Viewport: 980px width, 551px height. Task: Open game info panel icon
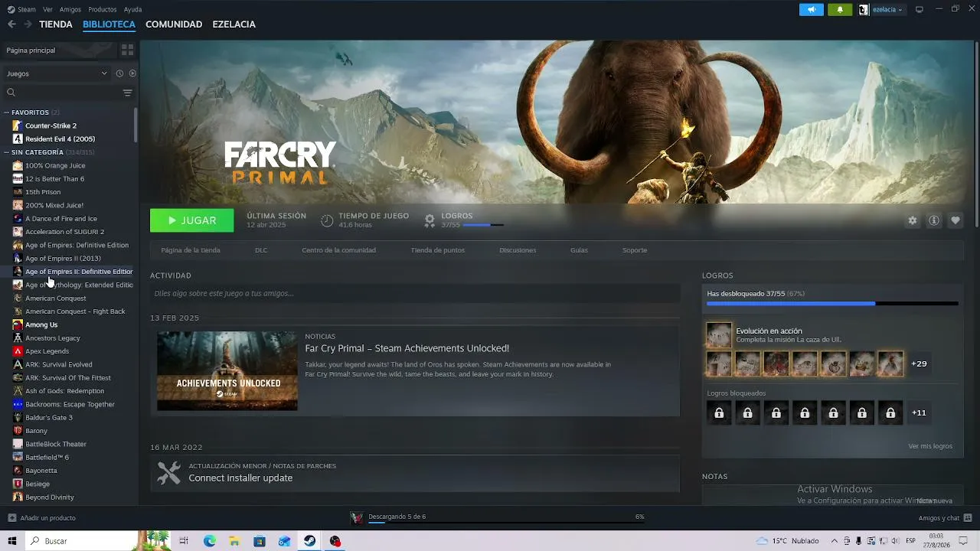pyautogui.click(x=934, y=220)
